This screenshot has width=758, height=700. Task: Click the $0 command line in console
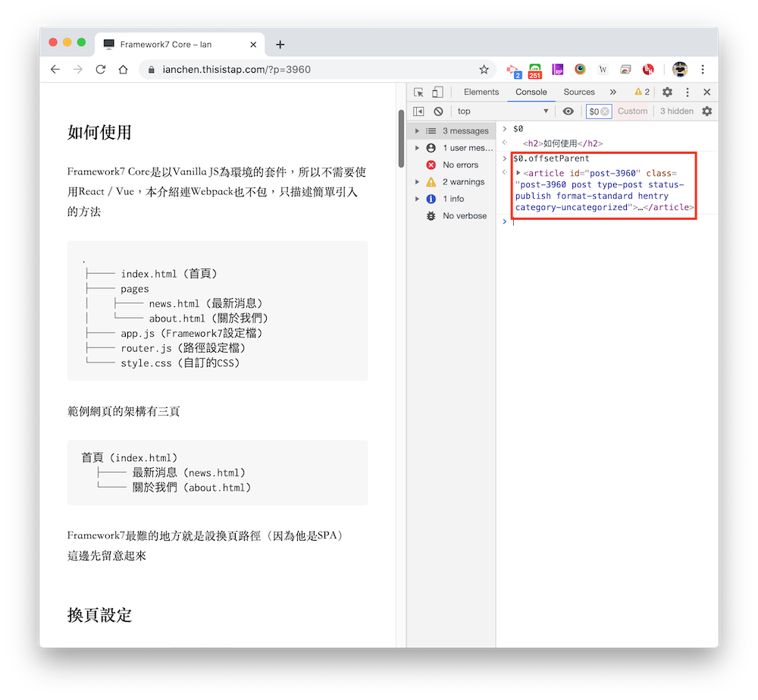pyautogui.click(x=518, y=129)
